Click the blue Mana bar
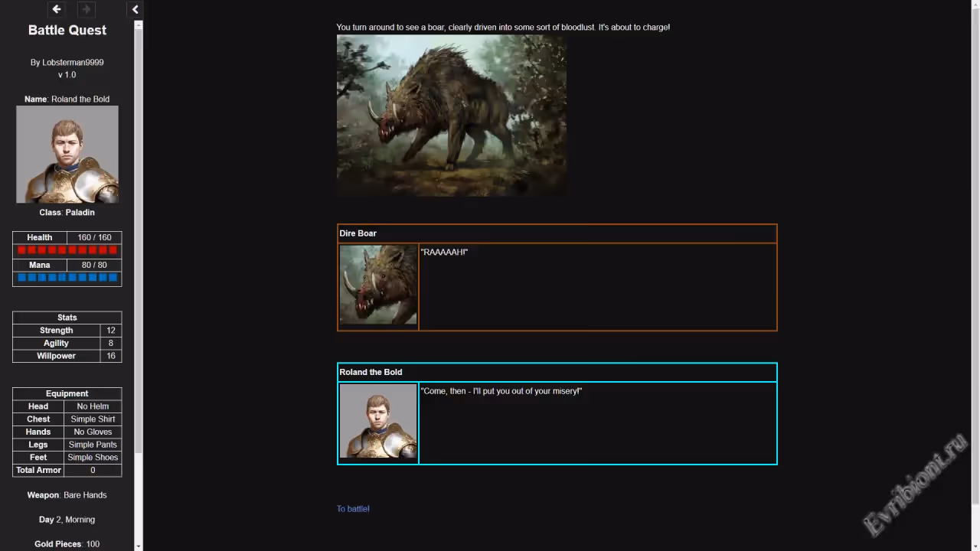980x551 pixels. click(x=67, y=278)
